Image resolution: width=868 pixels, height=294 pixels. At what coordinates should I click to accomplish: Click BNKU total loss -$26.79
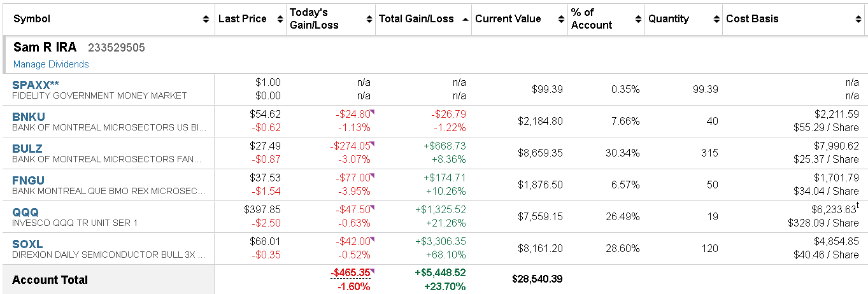(x=449, y=114)
